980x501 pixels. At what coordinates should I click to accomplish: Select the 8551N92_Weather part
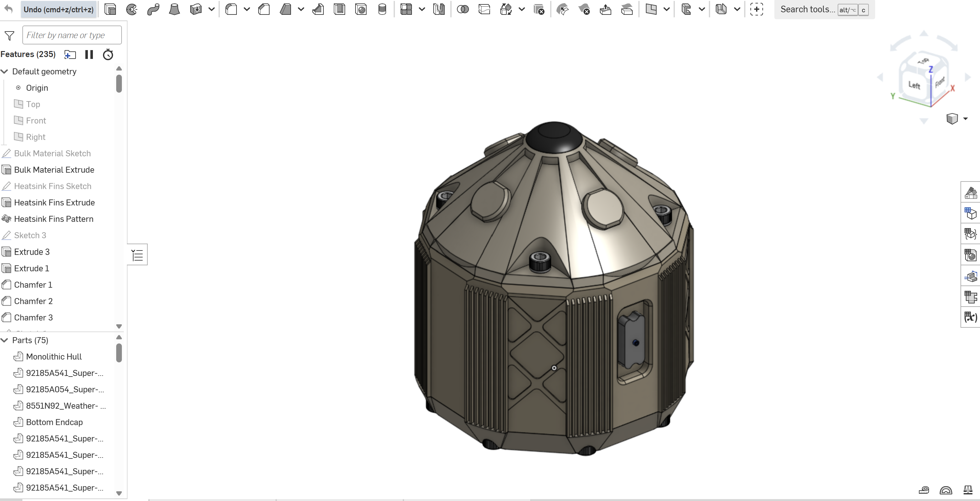point(66,406)
